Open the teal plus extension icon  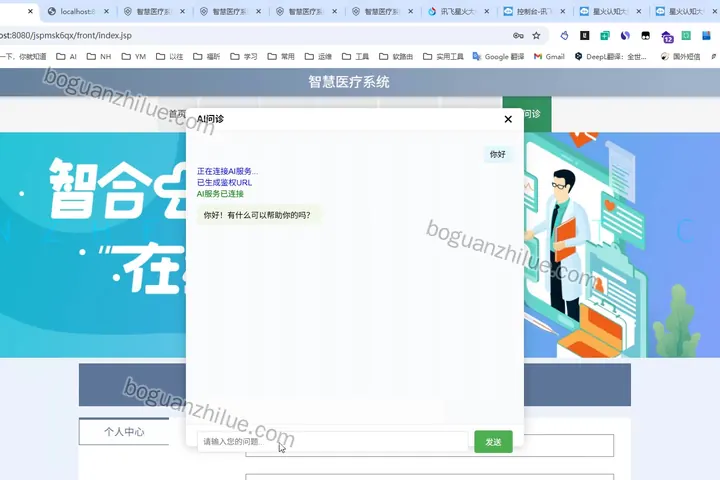(605, 35)
